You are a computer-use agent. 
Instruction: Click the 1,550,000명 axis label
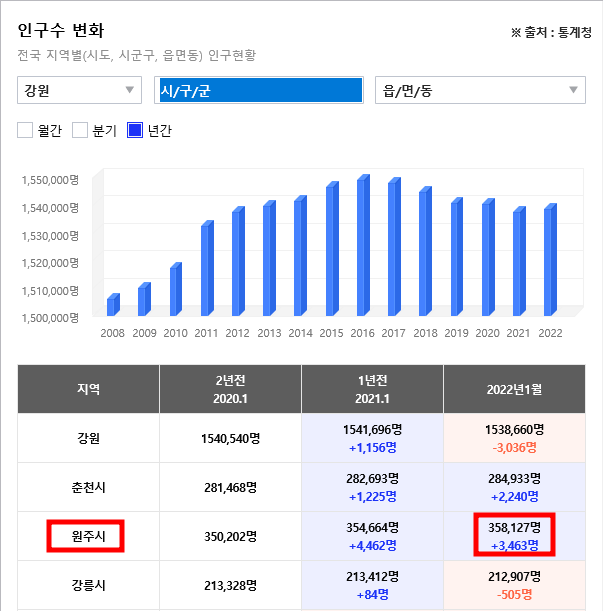(x=50, y=180)
